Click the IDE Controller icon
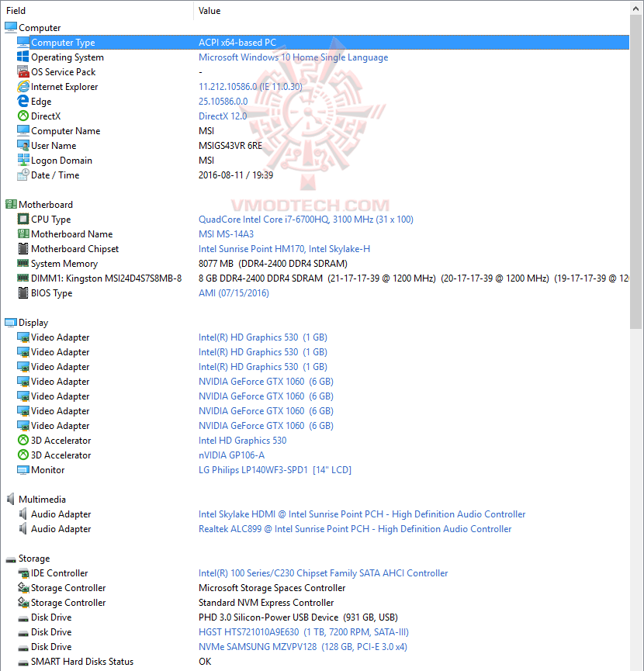The height and width of the screenshot is (671, 644). (x=23, y=573)
